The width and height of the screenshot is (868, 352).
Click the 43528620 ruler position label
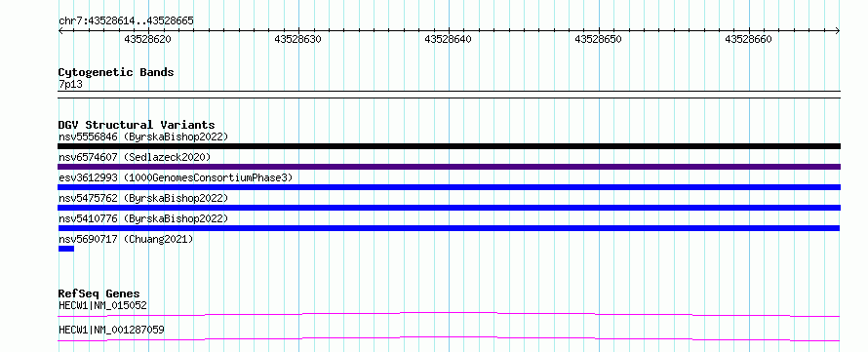tap(148, 39)
